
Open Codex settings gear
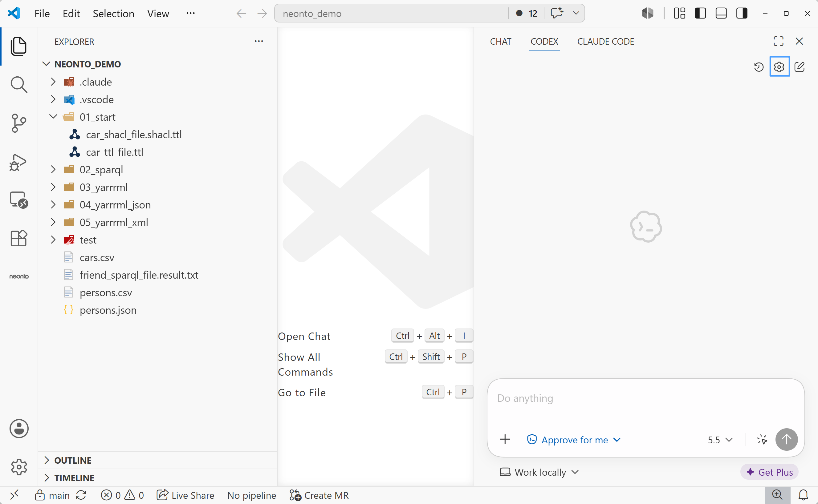[779, 67]
